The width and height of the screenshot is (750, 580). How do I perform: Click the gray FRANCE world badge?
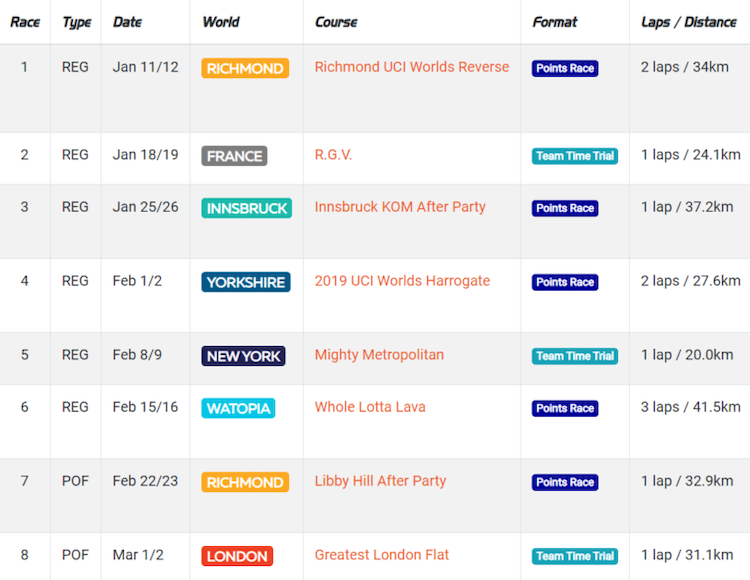[234, 156]
